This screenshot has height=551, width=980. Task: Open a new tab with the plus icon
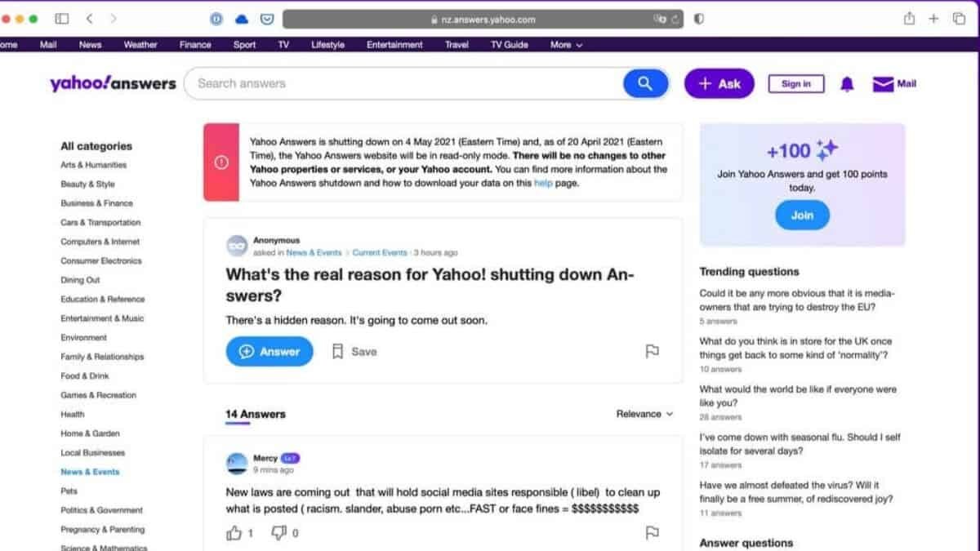[933, 19]
